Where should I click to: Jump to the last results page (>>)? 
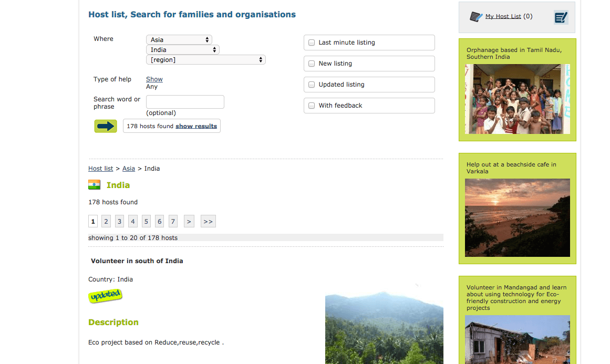[x=208, y=222]
